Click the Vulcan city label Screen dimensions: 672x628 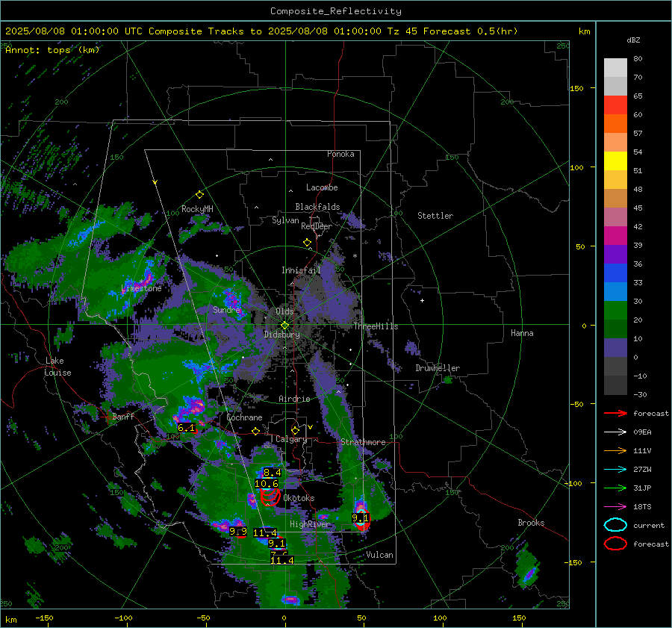pos(379,555)
